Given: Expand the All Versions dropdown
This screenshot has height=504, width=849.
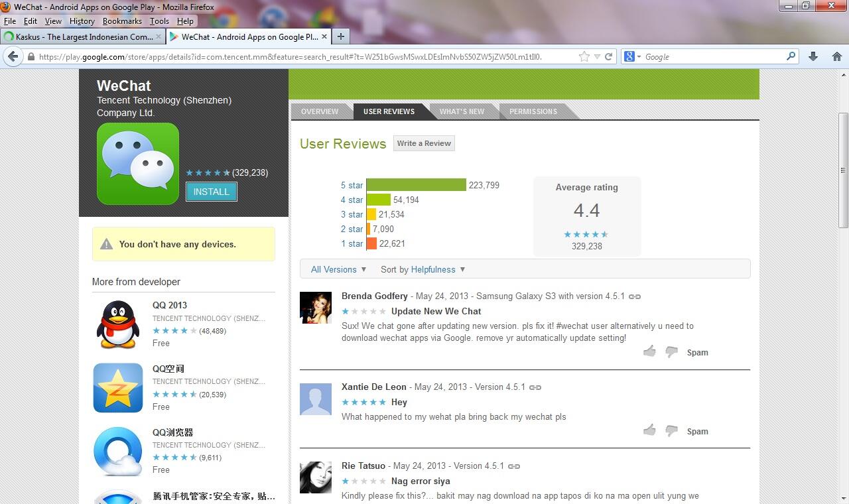Looking at the screenshot, I should click(x=338, y=269).
